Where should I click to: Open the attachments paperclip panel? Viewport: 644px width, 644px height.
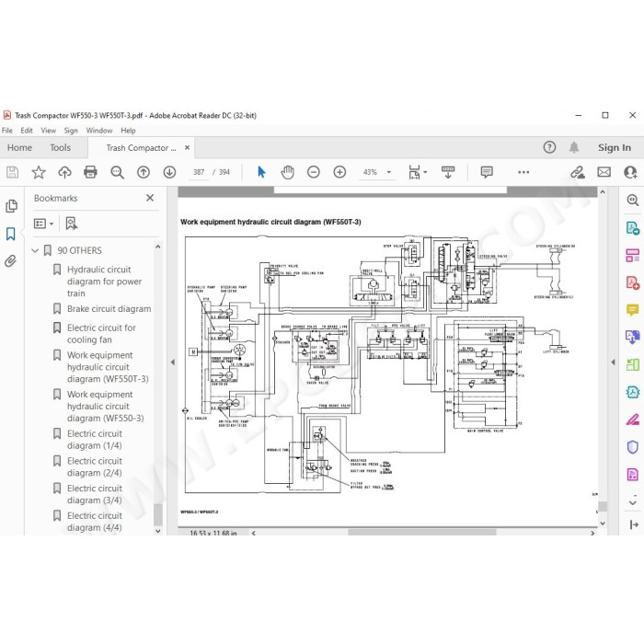tap(11, 261)
